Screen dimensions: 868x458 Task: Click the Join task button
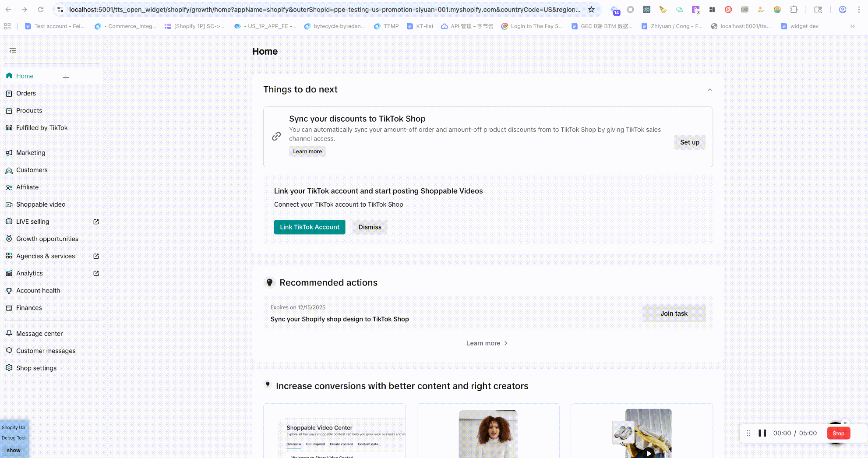tap(674, 314)
